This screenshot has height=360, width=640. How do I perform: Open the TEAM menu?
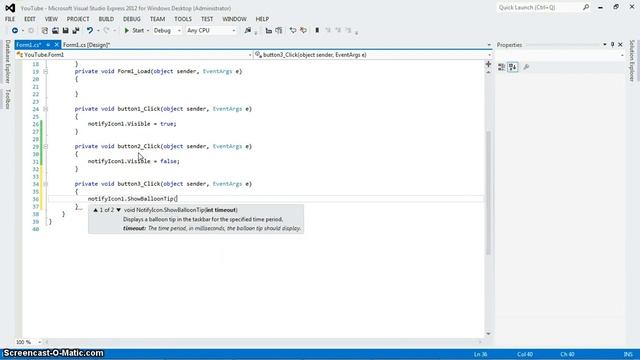pos(157,19)
